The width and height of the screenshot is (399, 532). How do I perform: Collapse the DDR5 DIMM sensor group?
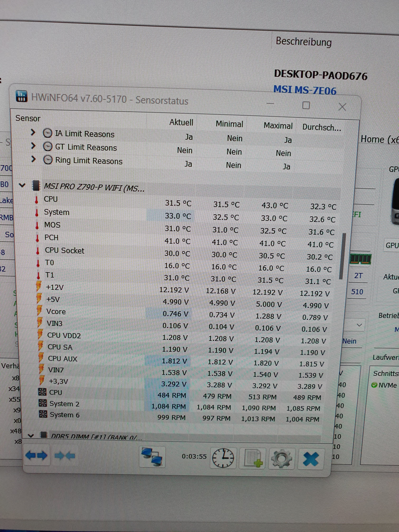click(x=30, y=435)
